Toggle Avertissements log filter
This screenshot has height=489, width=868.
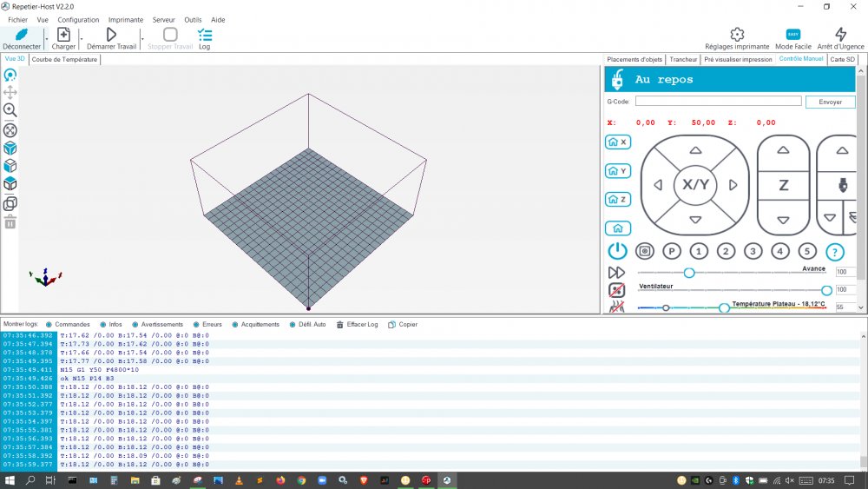[157, 325]
